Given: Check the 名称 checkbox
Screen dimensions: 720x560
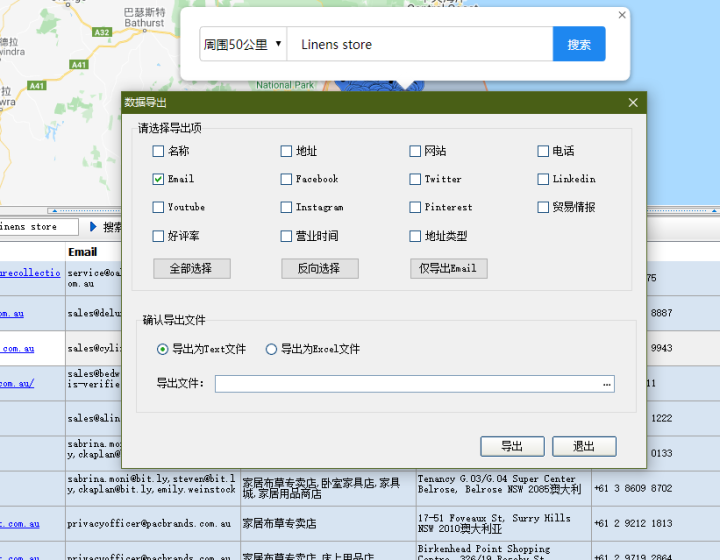Looking at the screenshot, I should (x=158, y=151).
